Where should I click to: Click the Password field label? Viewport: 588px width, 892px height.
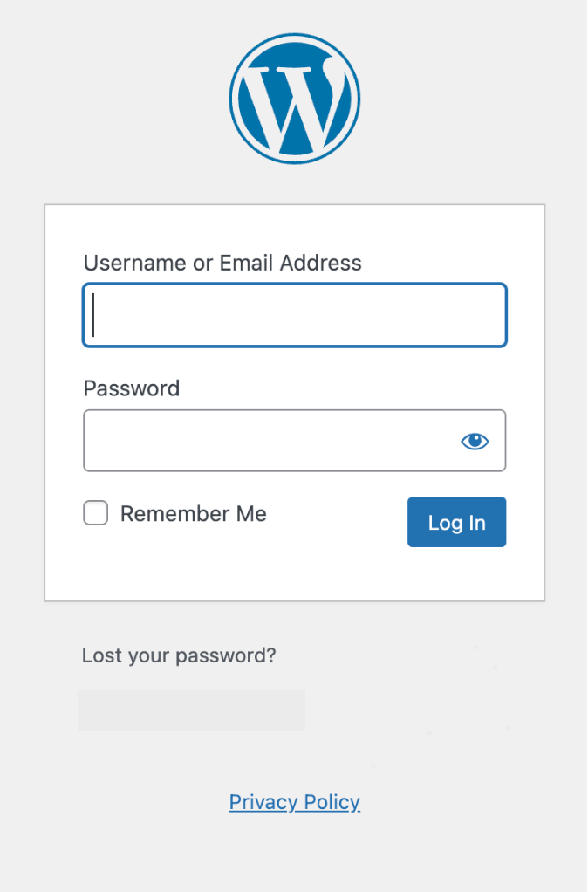tap(132, 388)
